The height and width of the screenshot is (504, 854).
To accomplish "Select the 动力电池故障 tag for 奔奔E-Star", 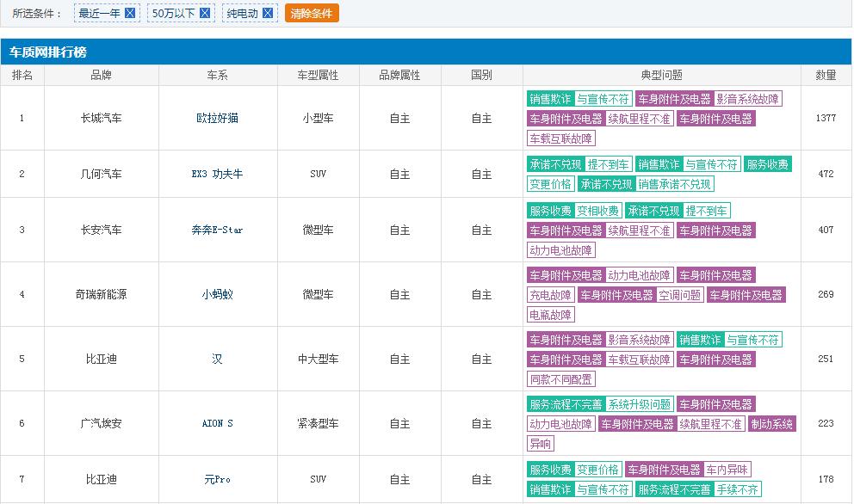I will [x=560, y=249].
